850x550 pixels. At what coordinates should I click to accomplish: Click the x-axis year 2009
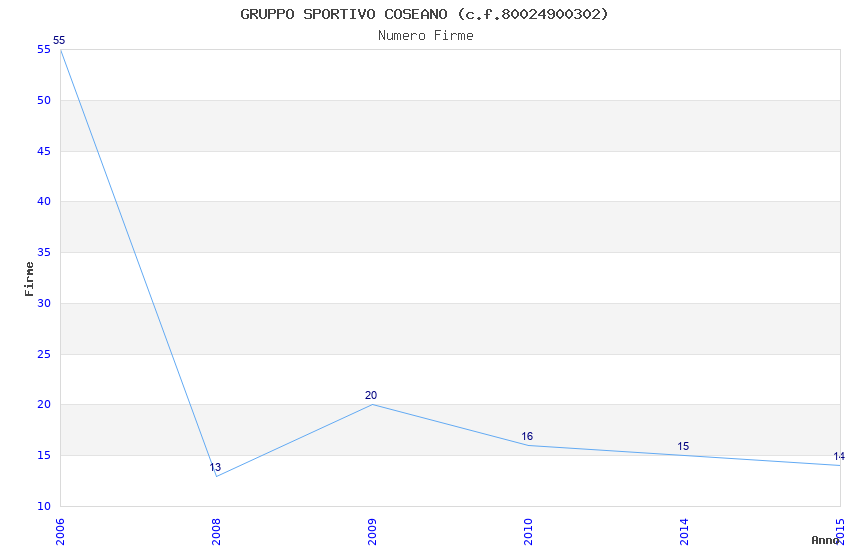coord(372,532)
